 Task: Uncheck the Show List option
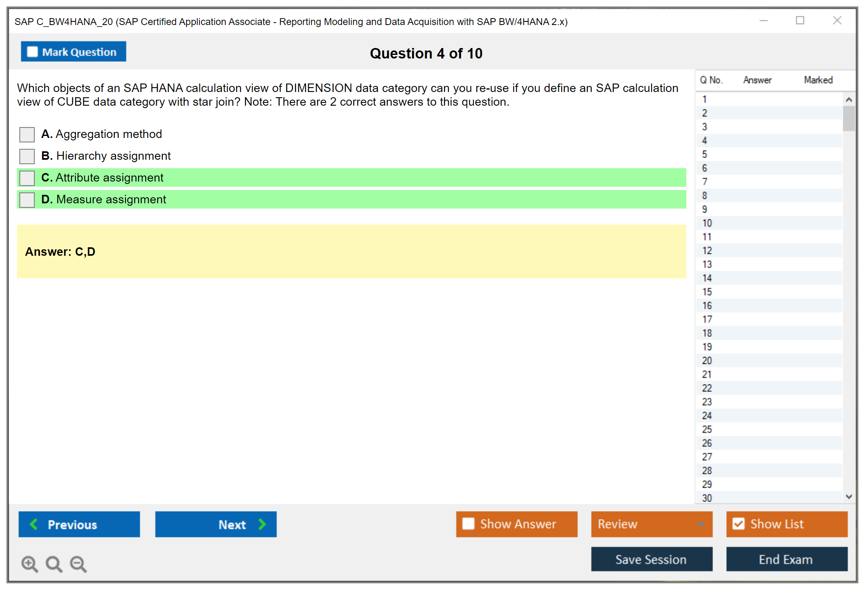[738, 524]
